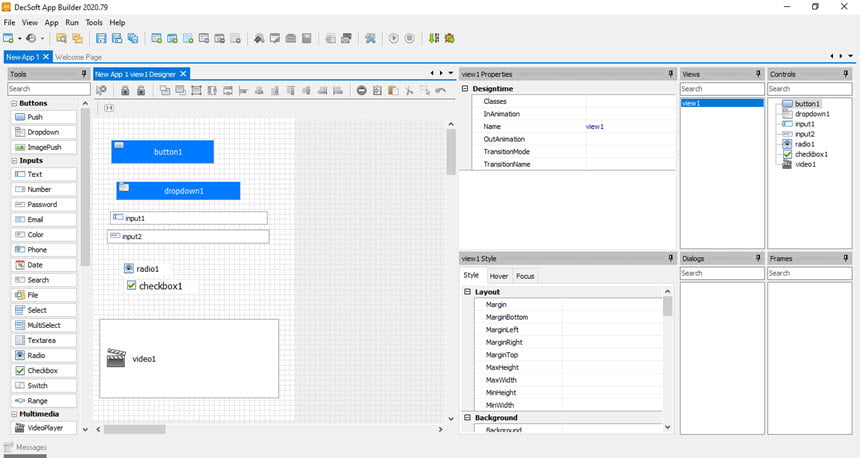Click the send to back icon
Viewport: 860px width, 458px height.
(x=180, y=91)
